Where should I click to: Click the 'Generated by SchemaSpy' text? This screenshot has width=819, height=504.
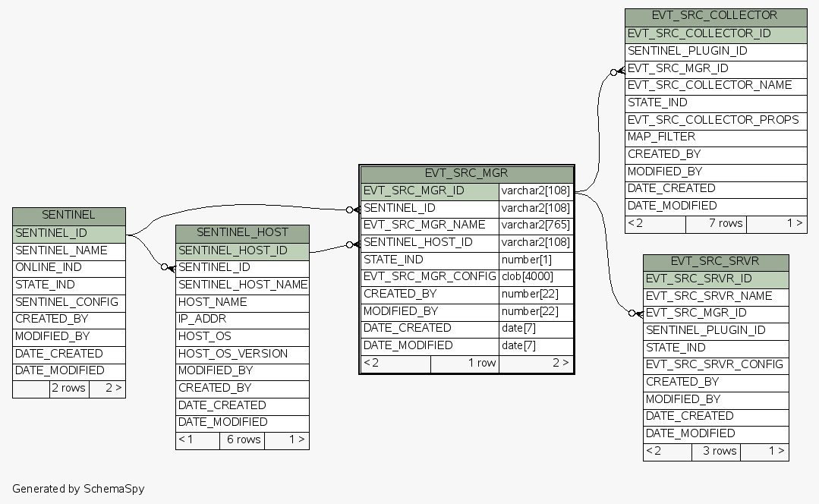78,489
